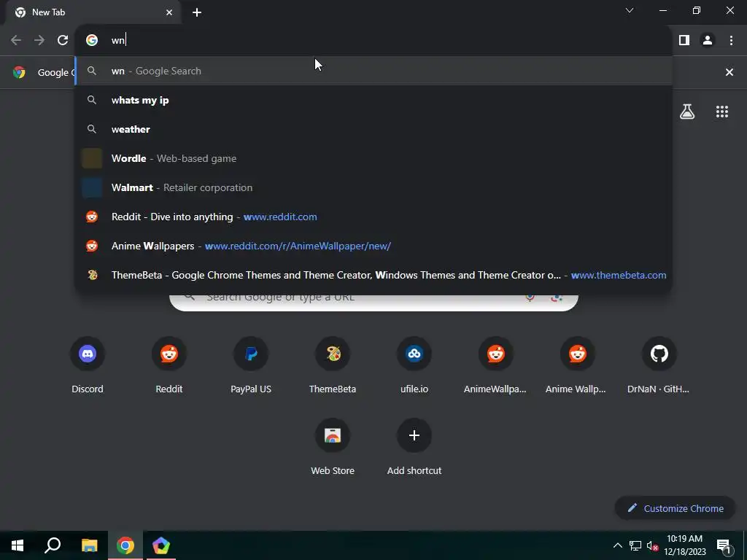Choose the Wordle web-based game suggestion

(373, 158)
